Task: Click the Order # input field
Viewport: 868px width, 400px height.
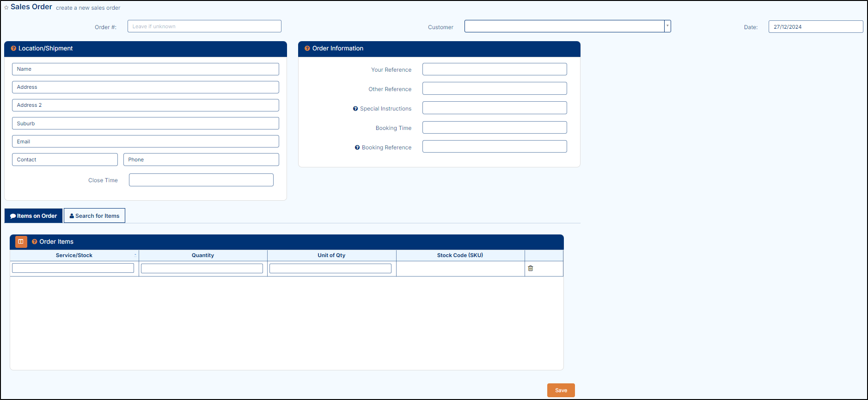Action: [x=204, y=26]
